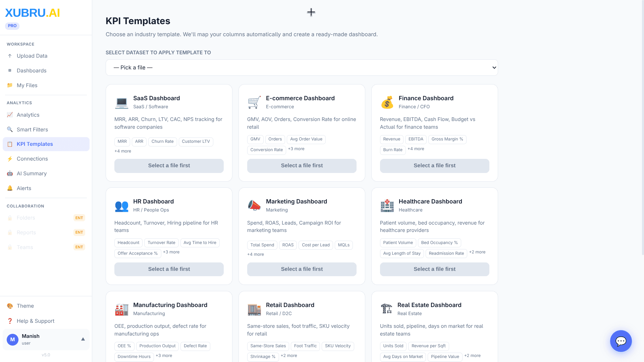This screenshot has width=644, height=362.
Task: Click the Theme palette icon
Action: (x=10, y=306)
